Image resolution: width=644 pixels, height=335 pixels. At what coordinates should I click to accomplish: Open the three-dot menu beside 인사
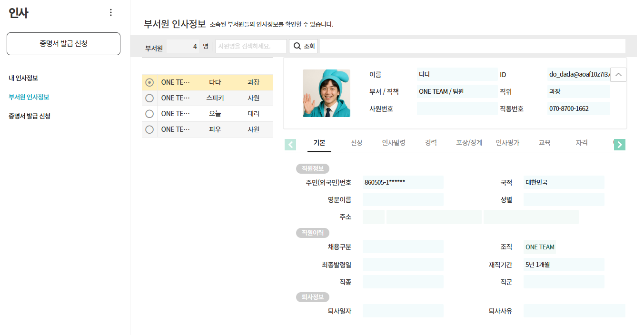tap(111, 13)
